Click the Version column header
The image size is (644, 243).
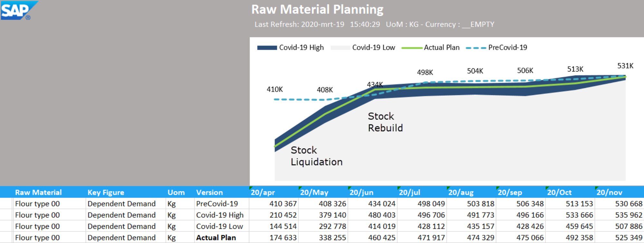pyautogui.click(x=209, y=192)
